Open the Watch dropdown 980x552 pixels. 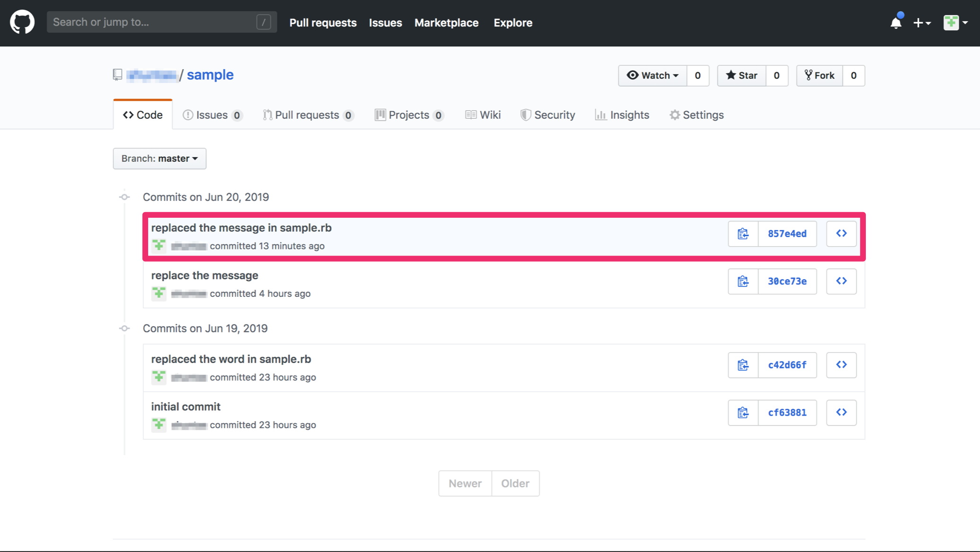pyautogui.click(x=652, y=76)
